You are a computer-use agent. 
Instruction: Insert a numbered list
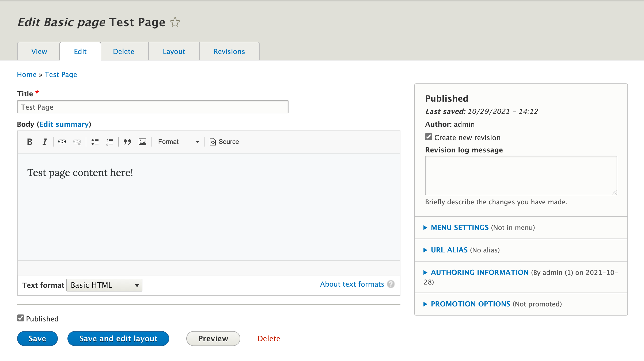coord(109,142)
